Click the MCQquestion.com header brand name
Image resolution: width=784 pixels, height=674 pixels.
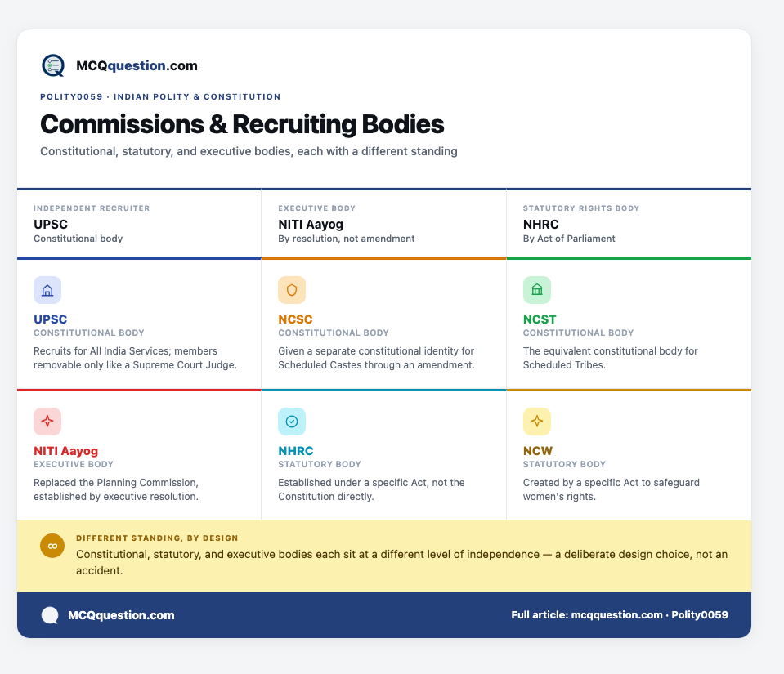[137, 65]
